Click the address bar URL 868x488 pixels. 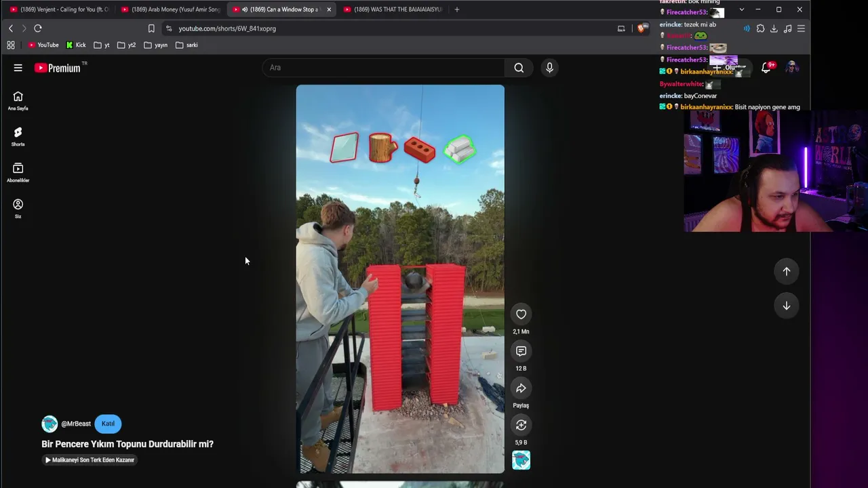[x=227, y=28]
